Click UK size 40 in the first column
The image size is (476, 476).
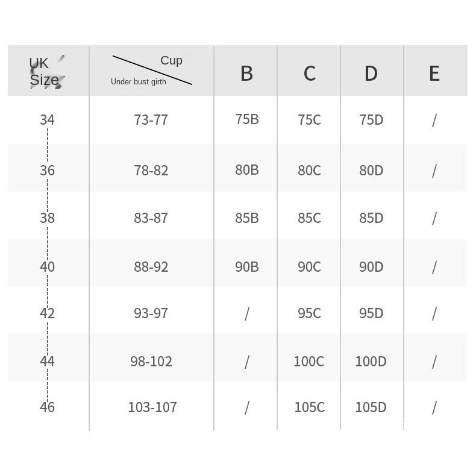(x=47, y=266)
